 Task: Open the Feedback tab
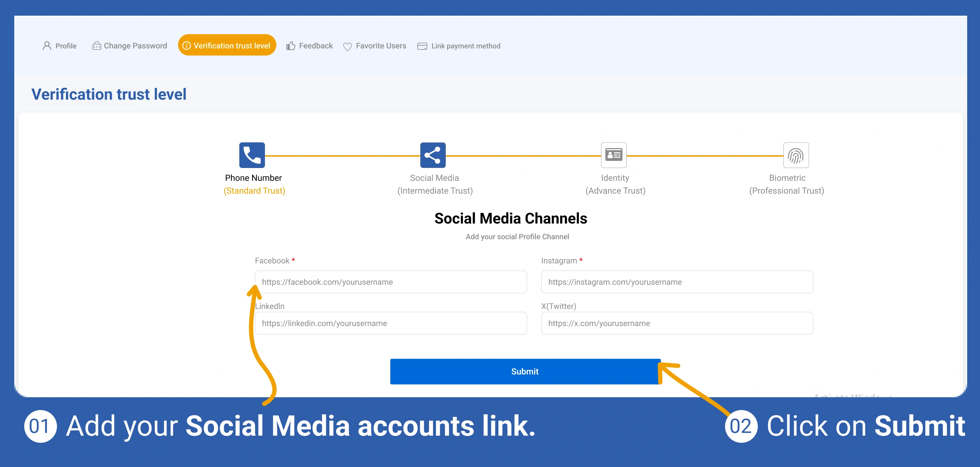tap(309, 46)
